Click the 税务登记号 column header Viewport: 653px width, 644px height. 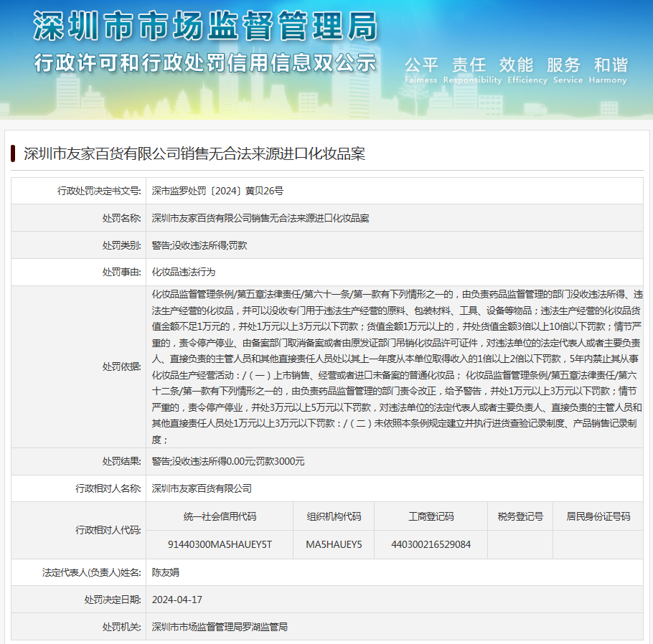click(520, 516)
